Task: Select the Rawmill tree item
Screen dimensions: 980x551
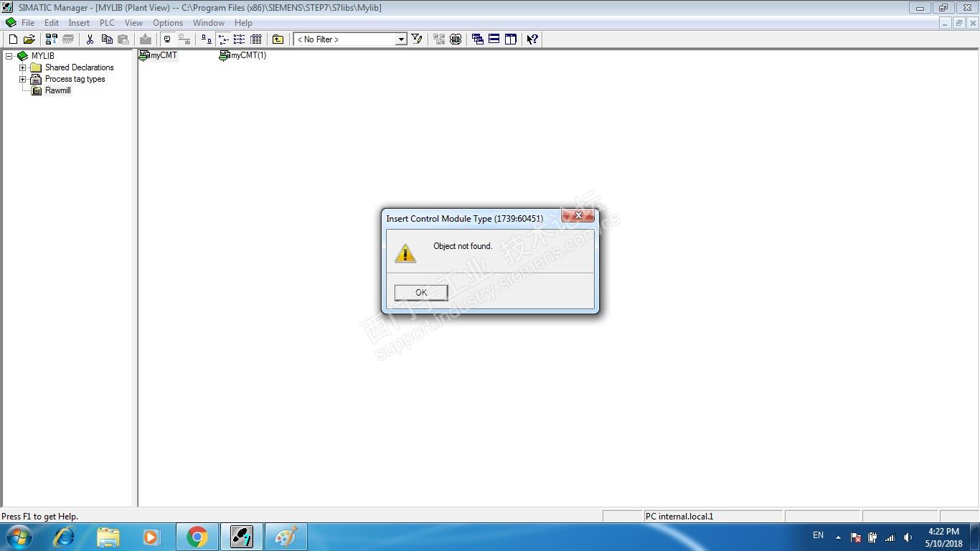Action: click(x=57, y=90)
